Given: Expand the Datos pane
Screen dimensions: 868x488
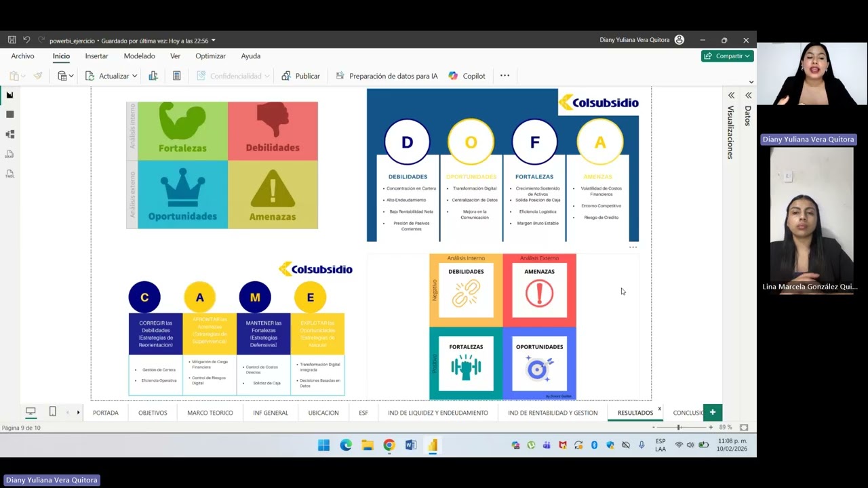Looking at the screenshot, I should point(748,96).
